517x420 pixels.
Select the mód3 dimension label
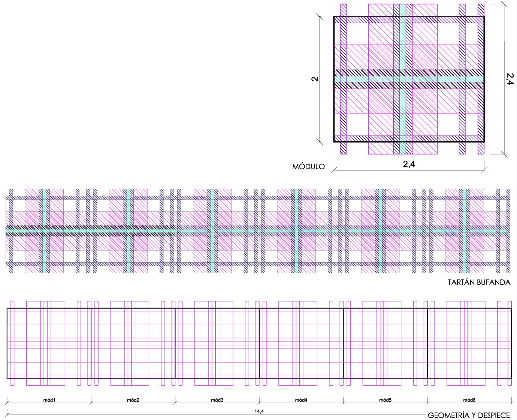coord(217,400)
